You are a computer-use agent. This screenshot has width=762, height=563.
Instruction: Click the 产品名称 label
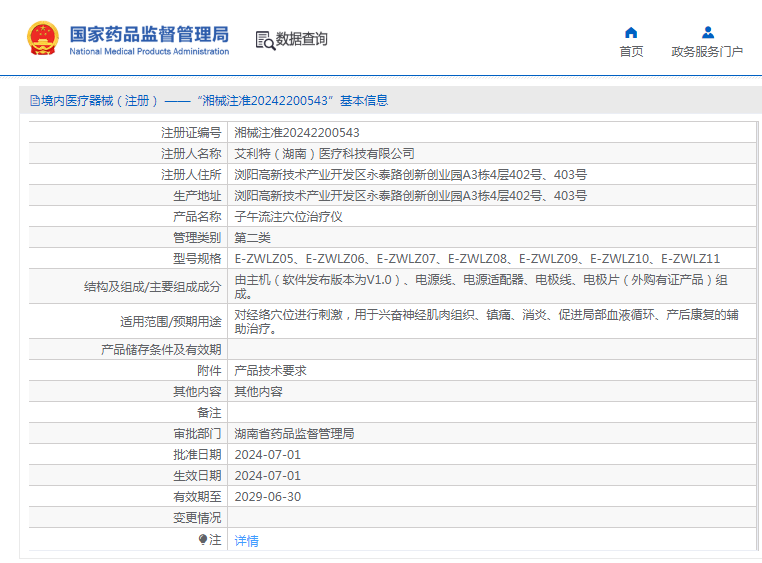(x=197, y=217)
